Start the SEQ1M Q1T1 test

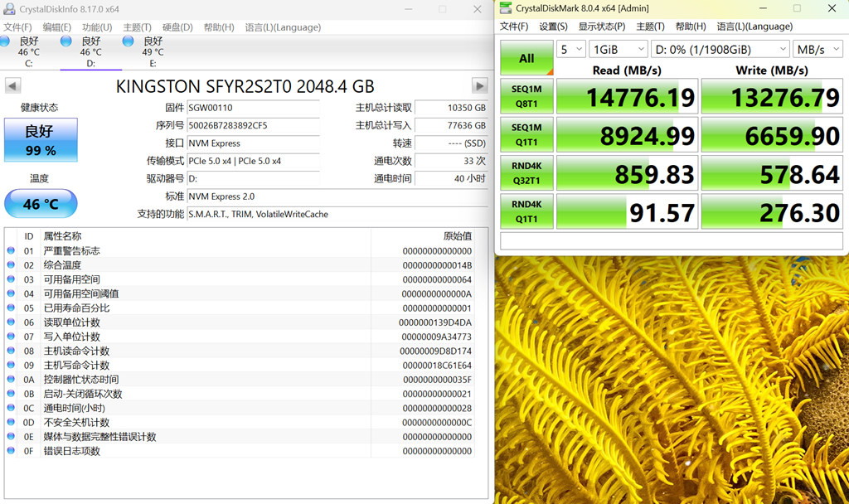pyautogui.click(x=526, y=135)
